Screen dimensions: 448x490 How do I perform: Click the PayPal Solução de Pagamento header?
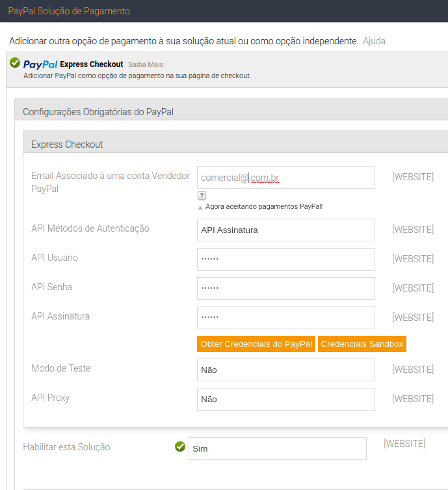[x=69, y=11]
